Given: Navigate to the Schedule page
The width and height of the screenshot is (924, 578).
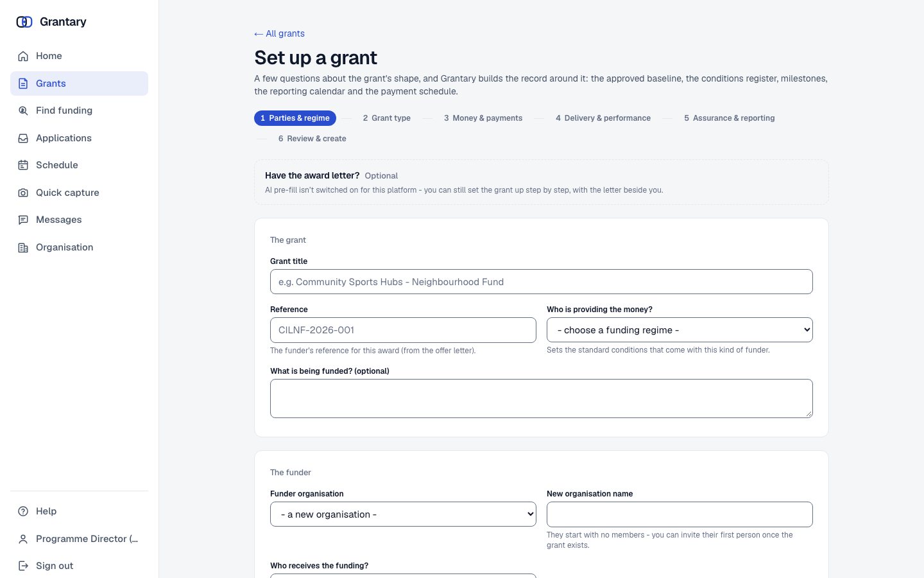Looking at the screenshot, I should [80, 165].
